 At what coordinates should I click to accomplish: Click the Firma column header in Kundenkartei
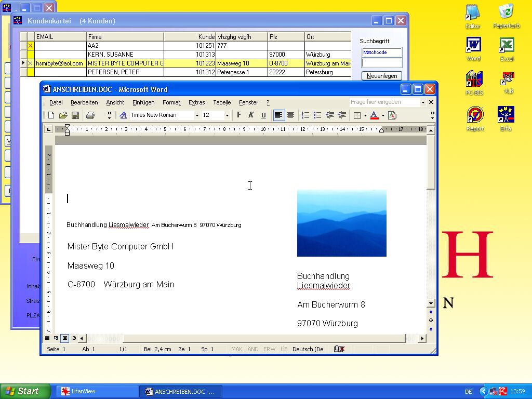[125, 37]
